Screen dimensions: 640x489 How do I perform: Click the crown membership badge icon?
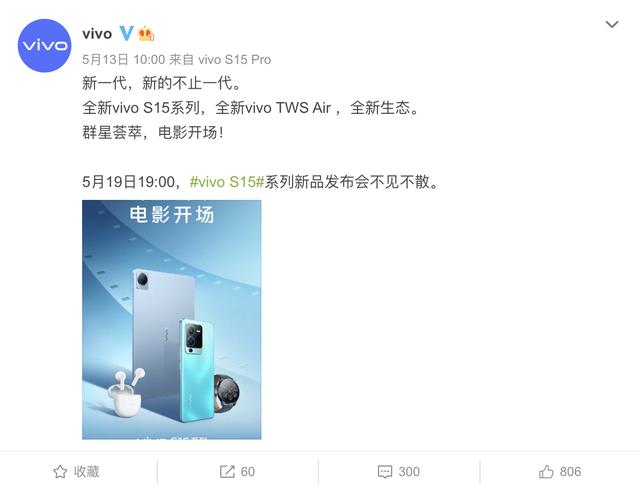click(x=146, y=34)
